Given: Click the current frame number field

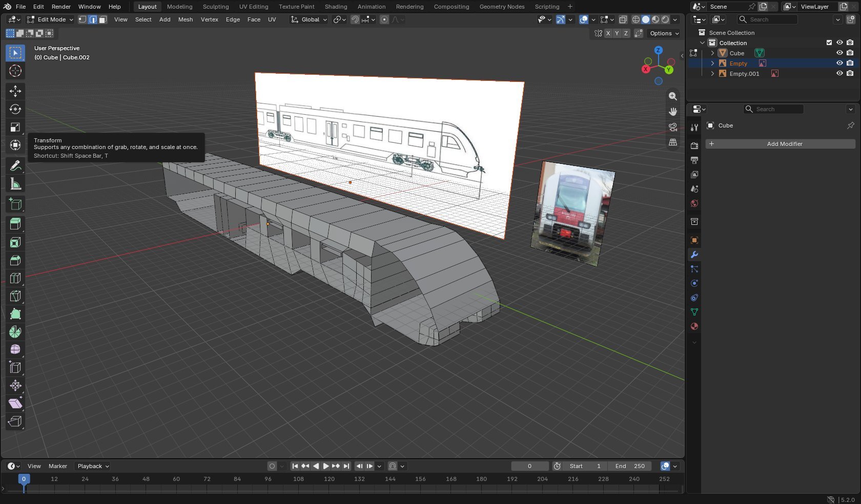Looking at the screenshot, I should tap(529, 466).
